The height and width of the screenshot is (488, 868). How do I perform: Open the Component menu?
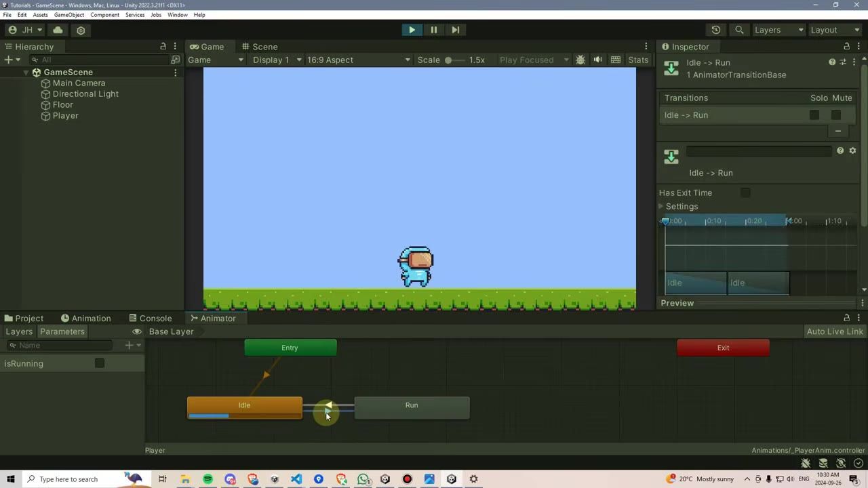[104, 15]
